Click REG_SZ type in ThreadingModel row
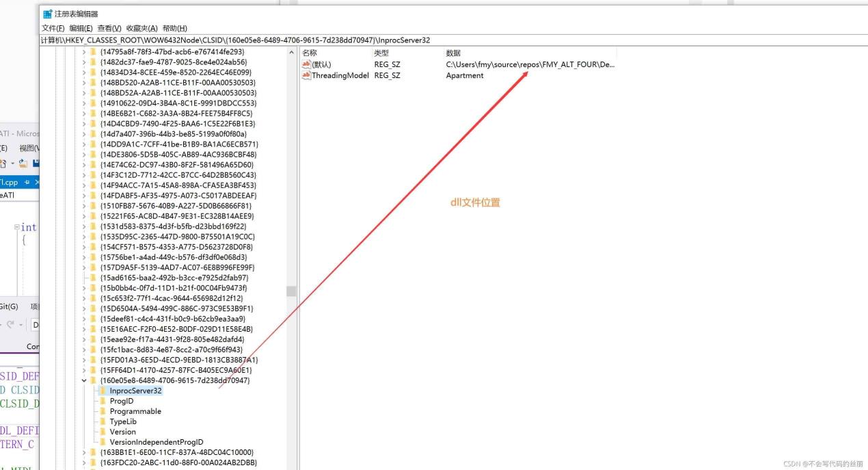This screenshot has width=868, height=470. [387, 75]
